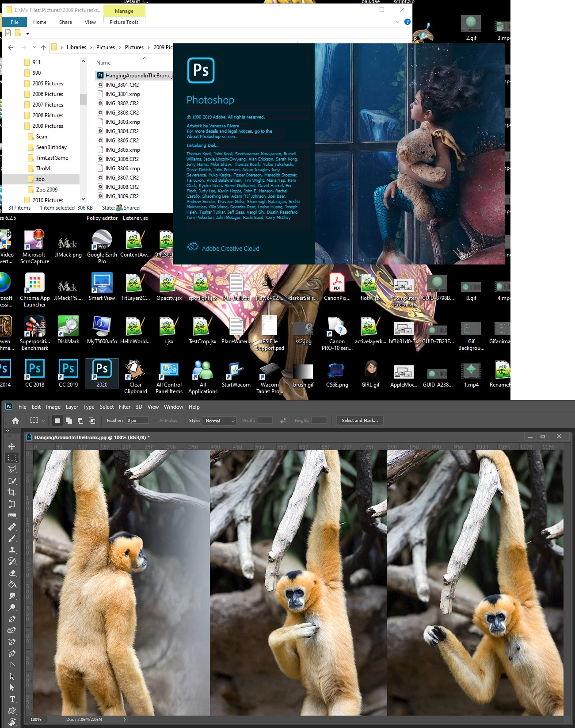
Task: Select the Eraser tool
Action: 12,573
